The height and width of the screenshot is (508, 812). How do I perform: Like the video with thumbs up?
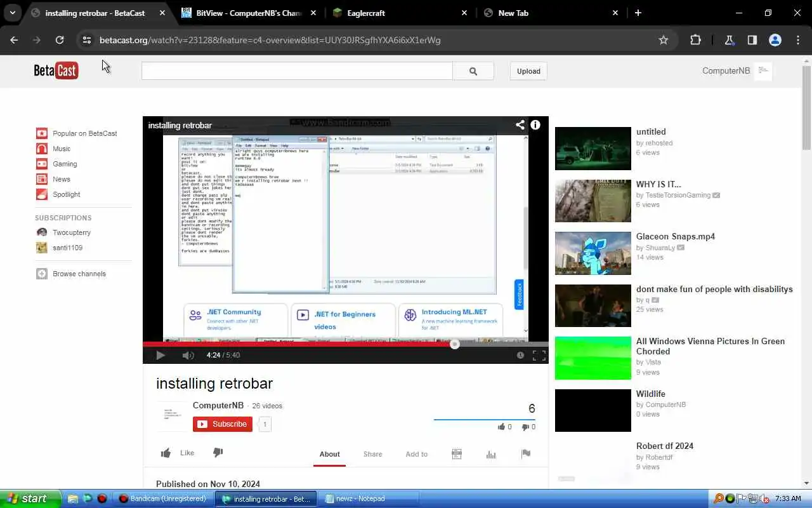point(166,453)
